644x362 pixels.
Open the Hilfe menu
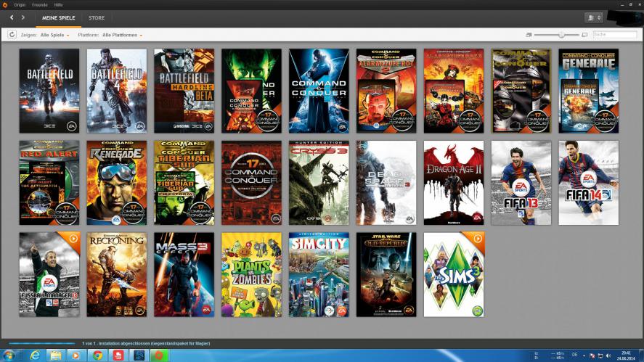pyautogui.click(x=59, y=4)
